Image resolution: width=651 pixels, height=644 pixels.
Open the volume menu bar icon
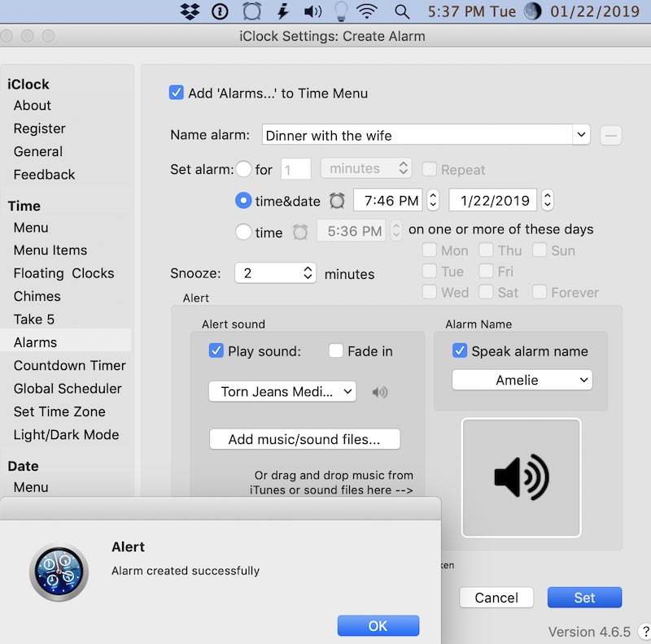coord(313,11)
